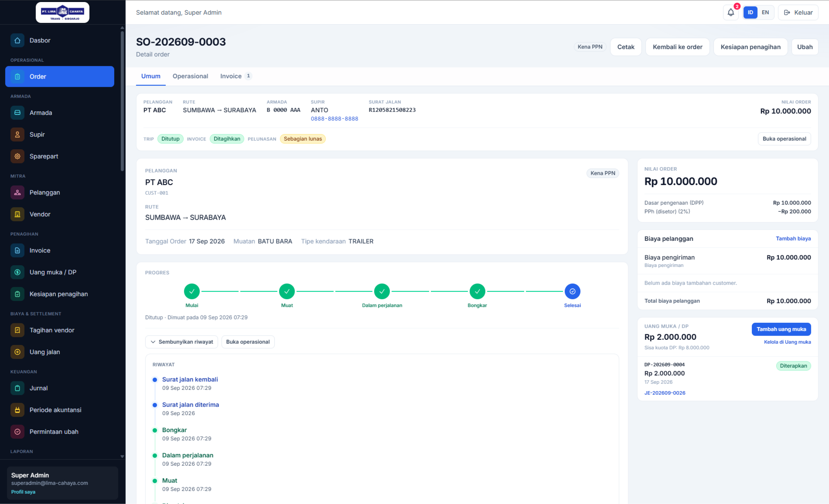Call driver number 0888-8888-8888

[x=334, y=119]
